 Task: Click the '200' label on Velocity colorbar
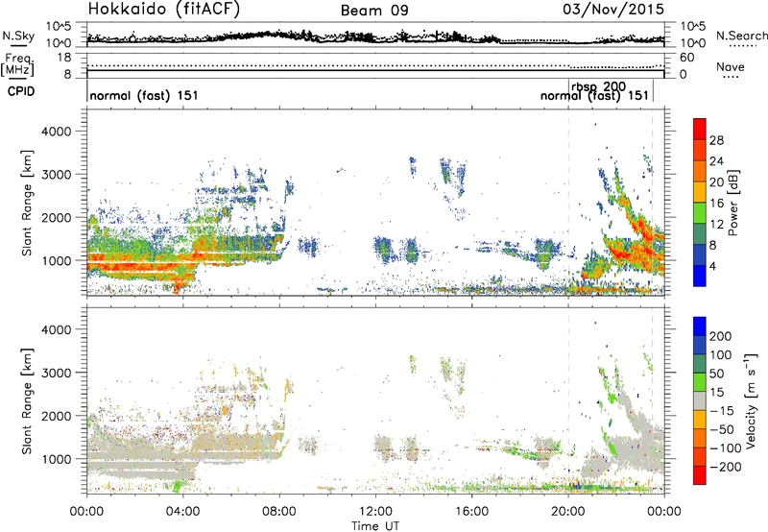[x=721, y=336]
